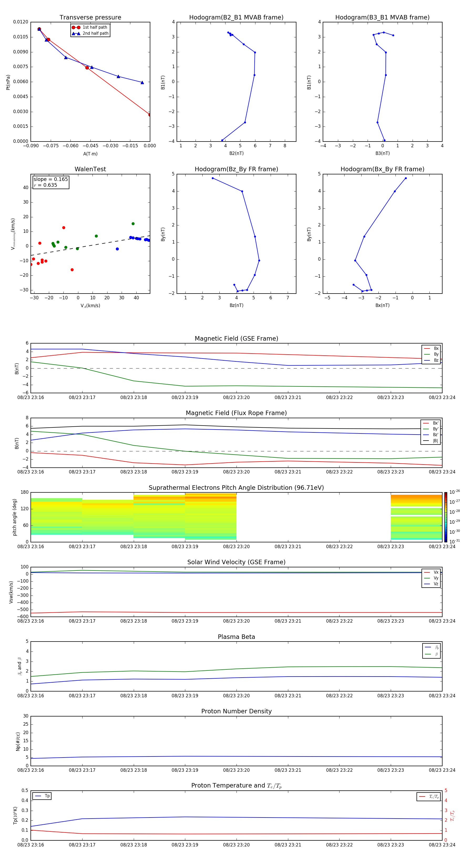Click the "Proton Temperature and Te/Tp" title
This screenshot has width=473, height=868.
pyautogui.click(x=236, y=786)
